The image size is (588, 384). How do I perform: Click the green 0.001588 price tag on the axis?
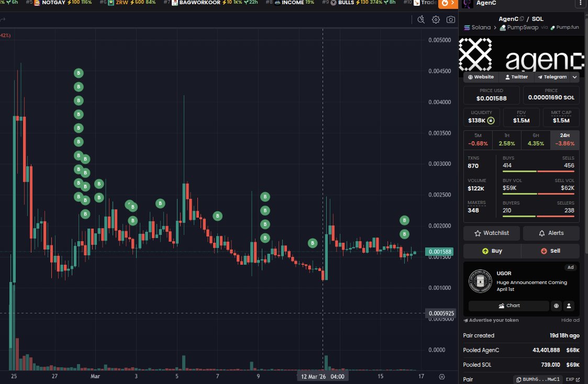coord(439,252)
